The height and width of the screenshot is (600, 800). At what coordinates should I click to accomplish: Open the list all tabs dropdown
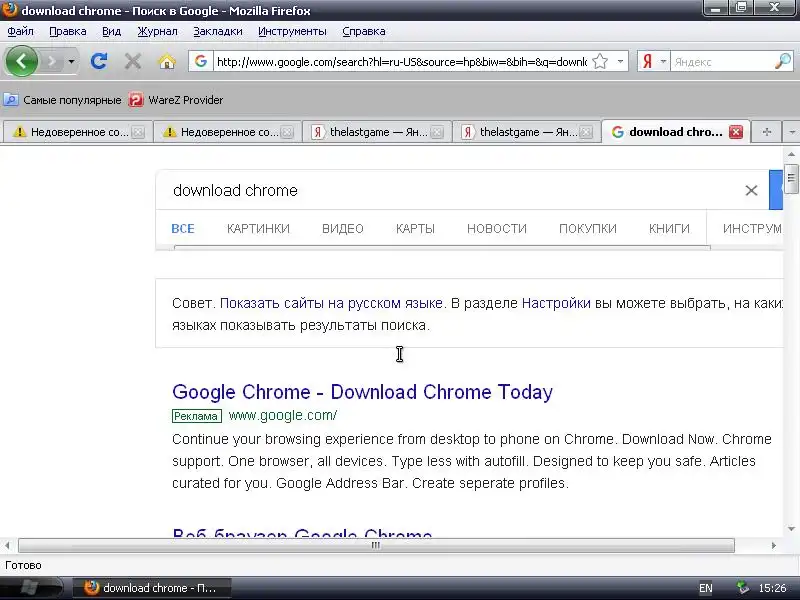coord(791,132)
